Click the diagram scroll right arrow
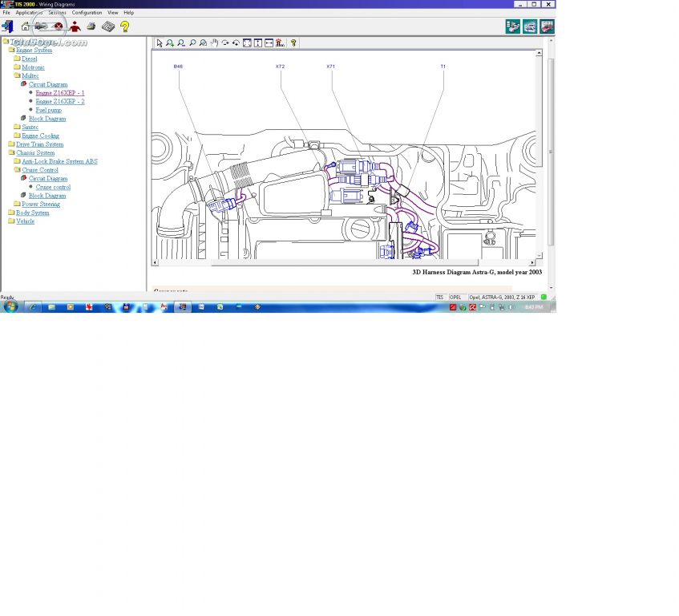 coord(532,262)
